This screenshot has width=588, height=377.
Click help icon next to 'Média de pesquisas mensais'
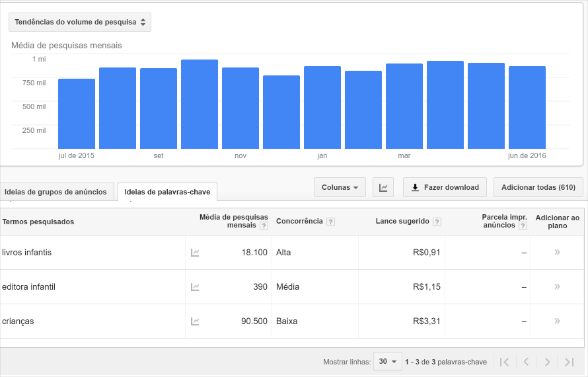pos(264,226)
